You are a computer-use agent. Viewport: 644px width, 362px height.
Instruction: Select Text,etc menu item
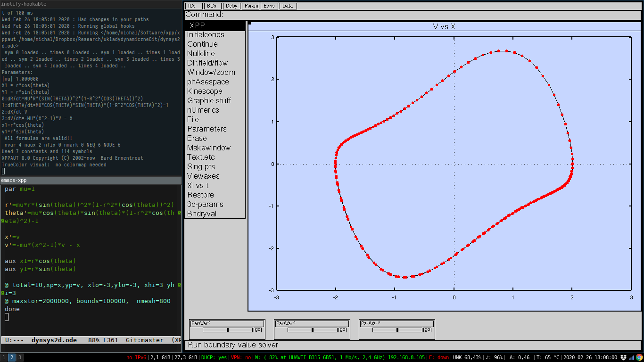click(x=215, y=157)
